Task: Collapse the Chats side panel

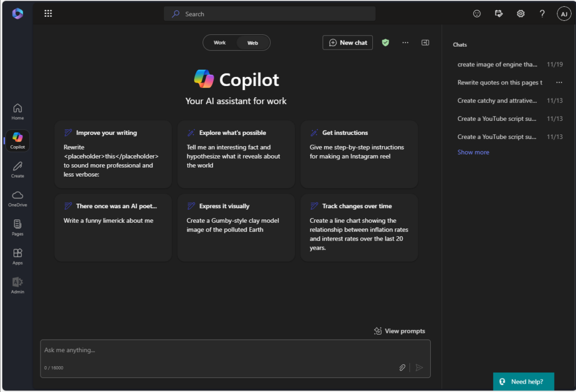Action: pos(425,43)
